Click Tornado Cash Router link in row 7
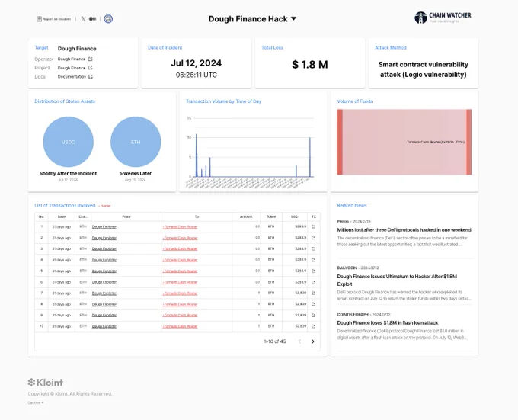 tap(180, 293)
